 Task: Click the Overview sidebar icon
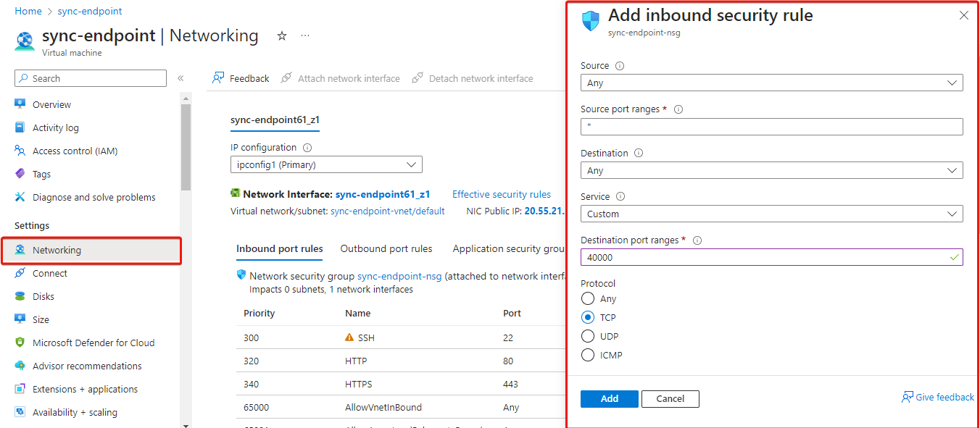pos(20,104)
